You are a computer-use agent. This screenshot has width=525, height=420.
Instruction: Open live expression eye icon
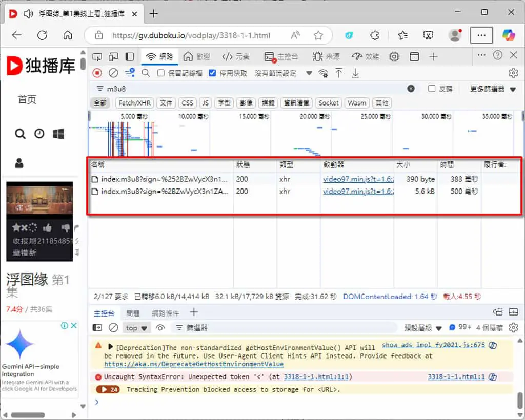pyautogui.click(x=160, y=328)
